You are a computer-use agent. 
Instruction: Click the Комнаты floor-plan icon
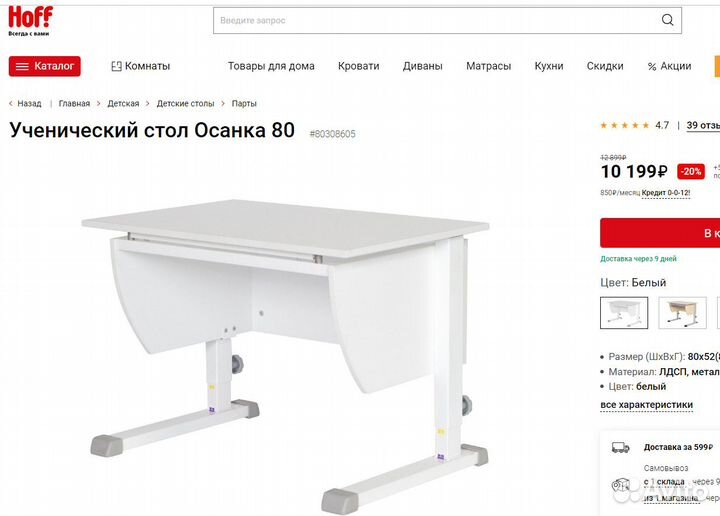[x=116, y=66]
